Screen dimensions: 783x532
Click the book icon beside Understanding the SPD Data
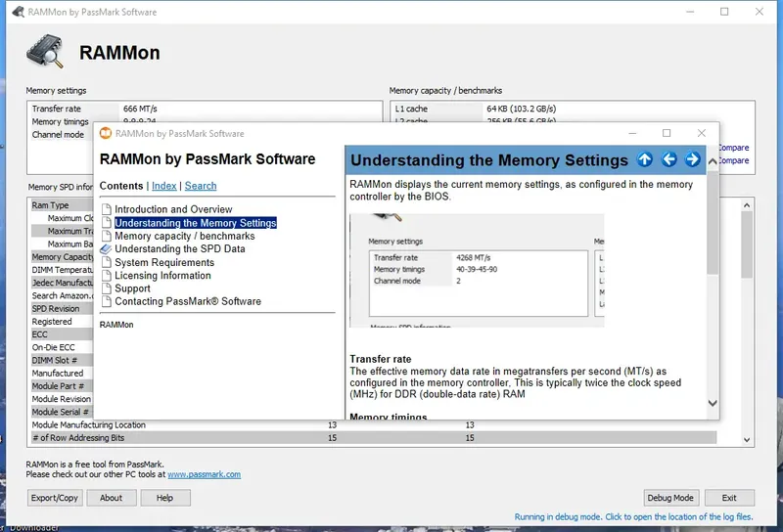click(x=106, y=249)
